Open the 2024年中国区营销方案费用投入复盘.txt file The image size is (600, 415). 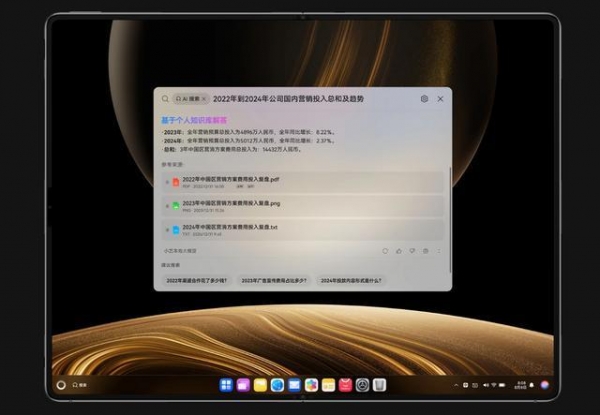click(230, 227)
